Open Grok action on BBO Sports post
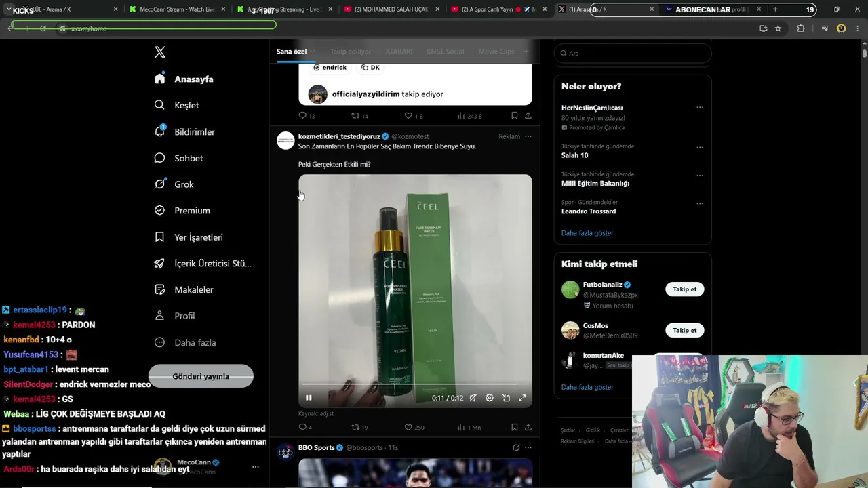Screen dimensions: 868x488 coord(516,448)
